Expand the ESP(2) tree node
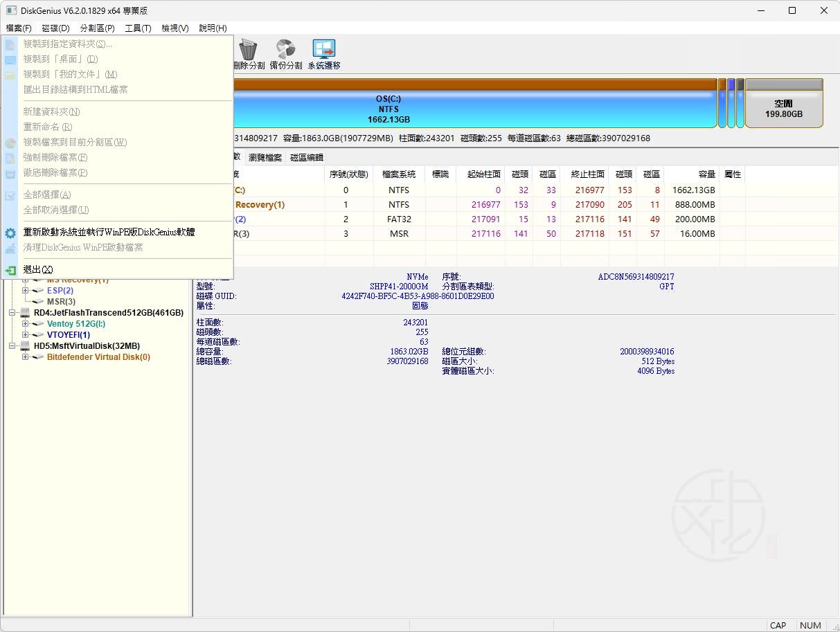The height and width of the screenshot is (632, 840). (26, 291)
